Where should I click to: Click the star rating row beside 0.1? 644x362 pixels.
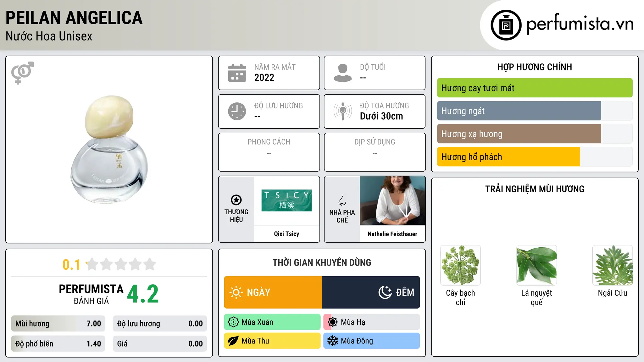click(121, 264)
